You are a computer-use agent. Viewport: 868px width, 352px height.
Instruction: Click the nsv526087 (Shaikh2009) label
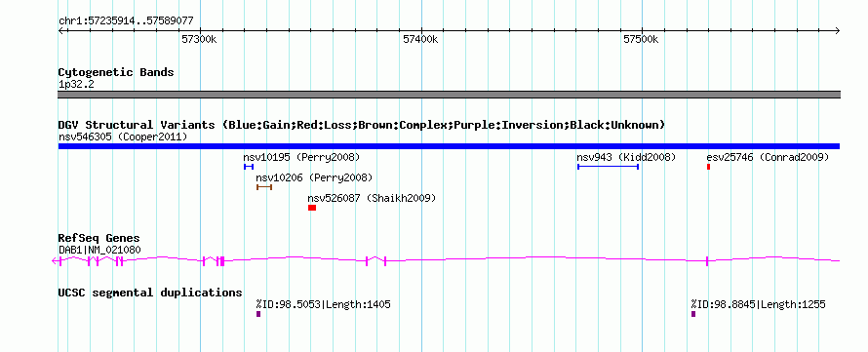click(x=372, y=198)
